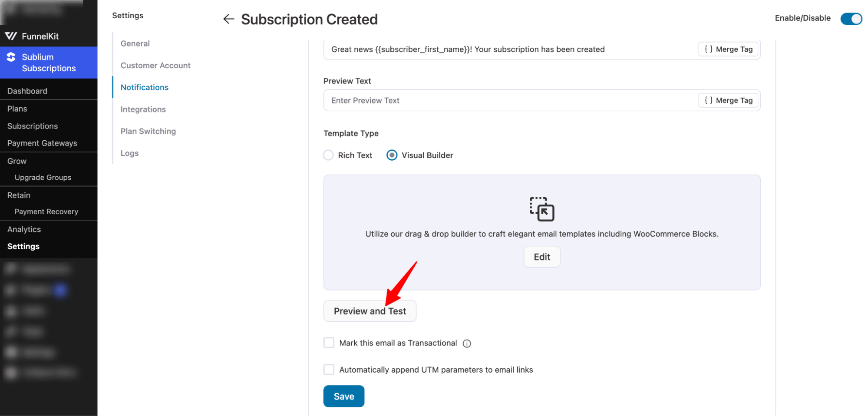Click the blue Save button
Screen dimensions: 868x416
[x=343, y=396]
